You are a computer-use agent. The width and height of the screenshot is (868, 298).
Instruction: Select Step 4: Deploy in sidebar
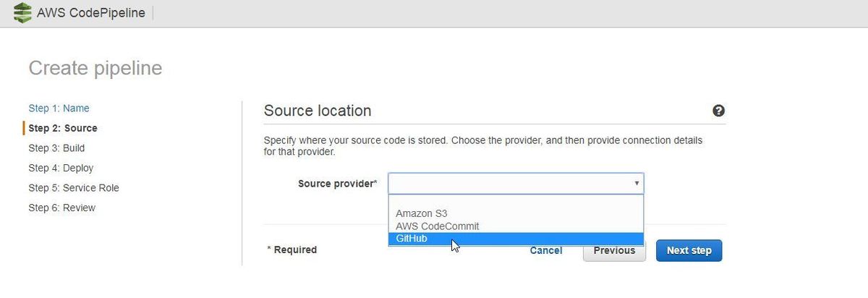pos(61,168)
